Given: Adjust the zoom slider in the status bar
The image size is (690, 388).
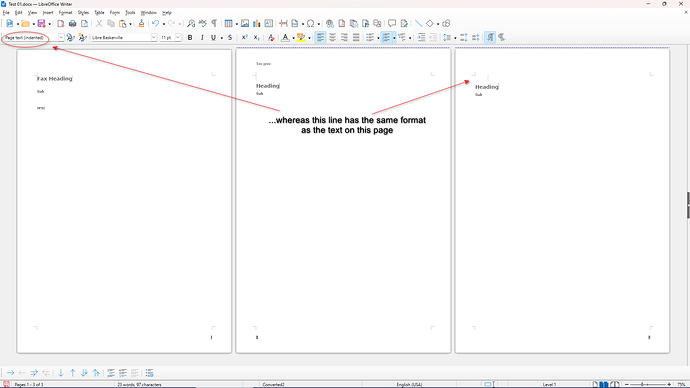Looking at the screenshot, I should pyautogui.click(x=648, y=384).
